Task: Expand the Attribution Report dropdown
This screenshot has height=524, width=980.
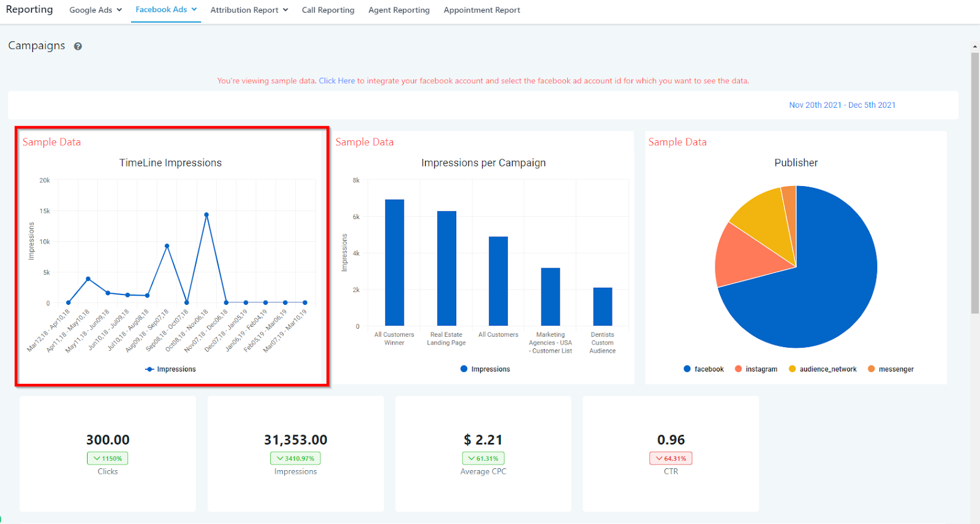Action: click(x=249, y=10)
